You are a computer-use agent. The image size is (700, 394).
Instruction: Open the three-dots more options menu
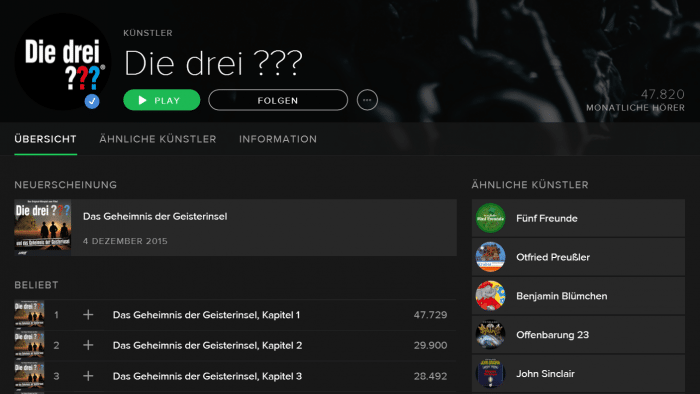coord(367,100)
